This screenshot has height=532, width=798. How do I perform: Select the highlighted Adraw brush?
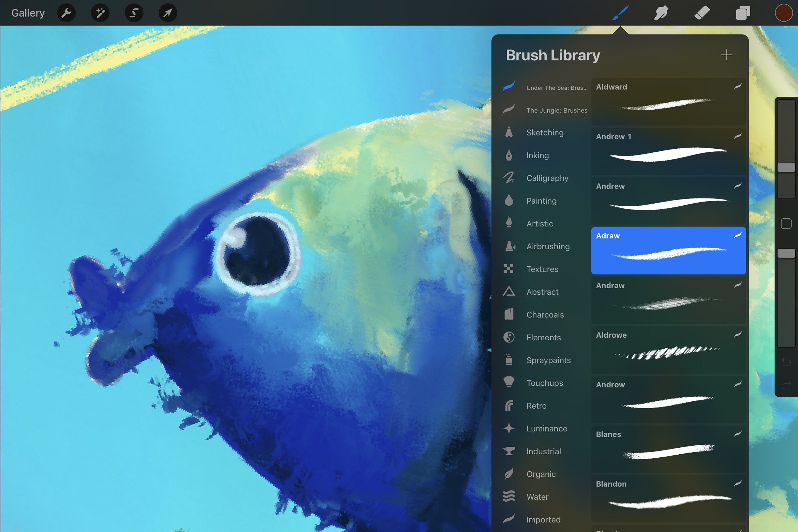[x=668, y=251]
